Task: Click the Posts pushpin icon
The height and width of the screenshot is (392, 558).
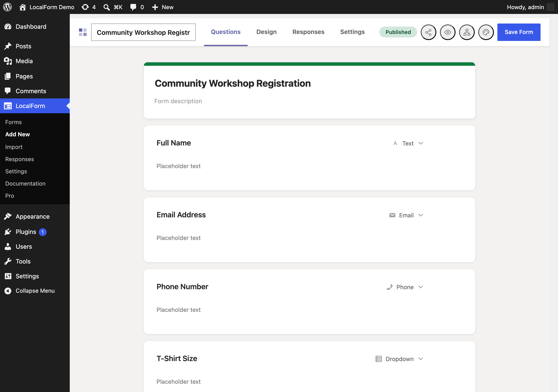Action: pyautogui.click(x=8, y=46)
